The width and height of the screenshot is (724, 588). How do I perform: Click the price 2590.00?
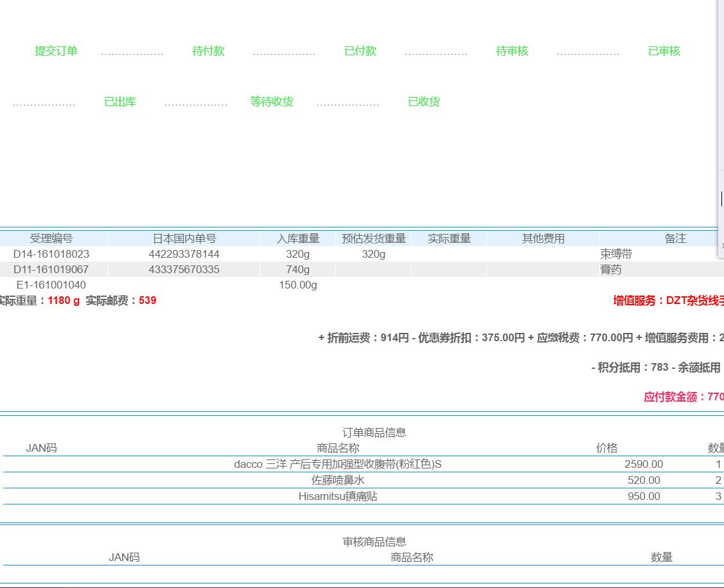click(x=644, y=464)
